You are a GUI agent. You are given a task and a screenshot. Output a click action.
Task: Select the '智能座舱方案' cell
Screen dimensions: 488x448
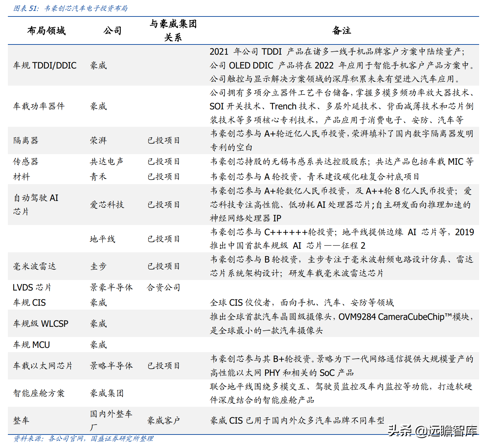click(39, 393)
